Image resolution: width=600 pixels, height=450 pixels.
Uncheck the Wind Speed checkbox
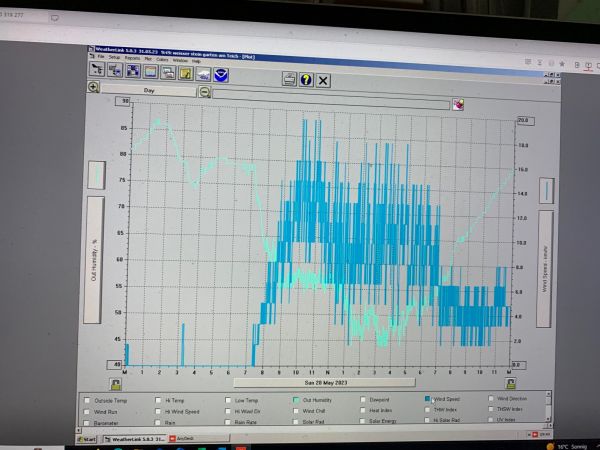[x=428, y=399]
